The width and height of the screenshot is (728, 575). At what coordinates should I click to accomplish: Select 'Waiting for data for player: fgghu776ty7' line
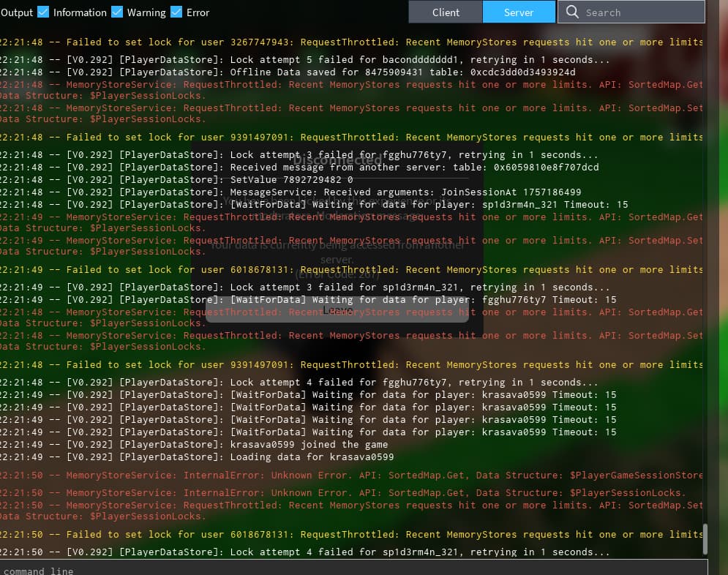coord(308,300)
